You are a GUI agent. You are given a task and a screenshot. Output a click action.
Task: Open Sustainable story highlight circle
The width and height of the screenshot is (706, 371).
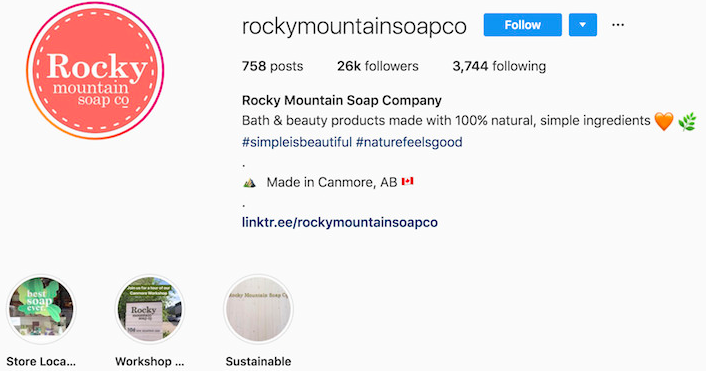[258, 310]
